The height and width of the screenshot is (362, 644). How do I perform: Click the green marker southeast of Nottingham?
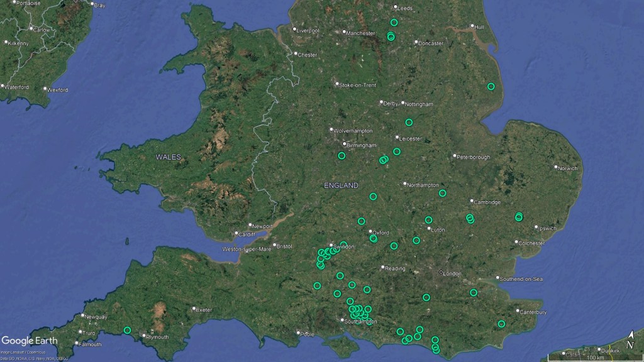point(409,123)
